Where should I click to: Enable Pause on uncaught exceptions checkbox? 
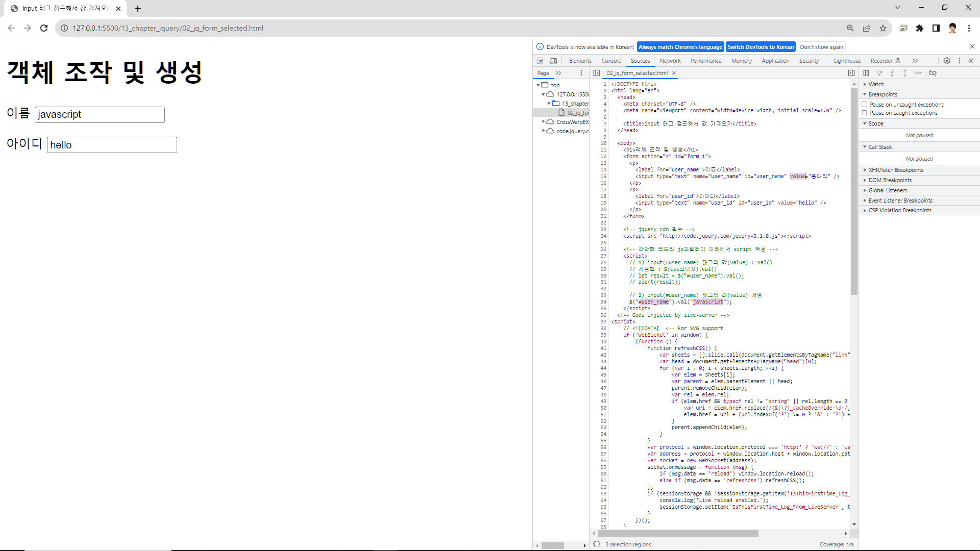(865, 105)
